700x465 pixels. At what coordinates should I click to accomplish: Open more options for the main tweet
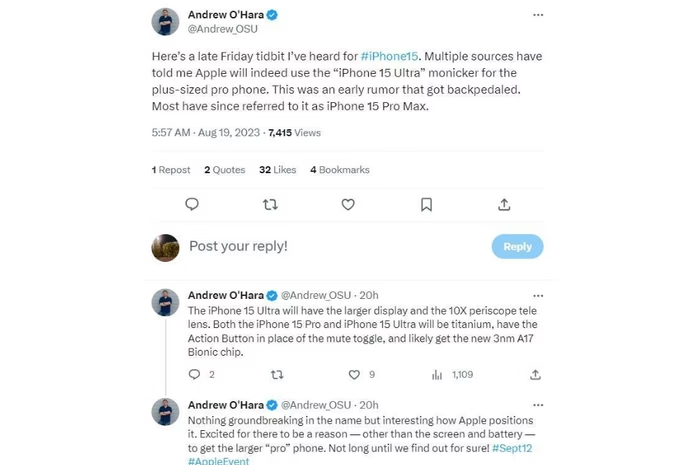(x=538, y=15)
